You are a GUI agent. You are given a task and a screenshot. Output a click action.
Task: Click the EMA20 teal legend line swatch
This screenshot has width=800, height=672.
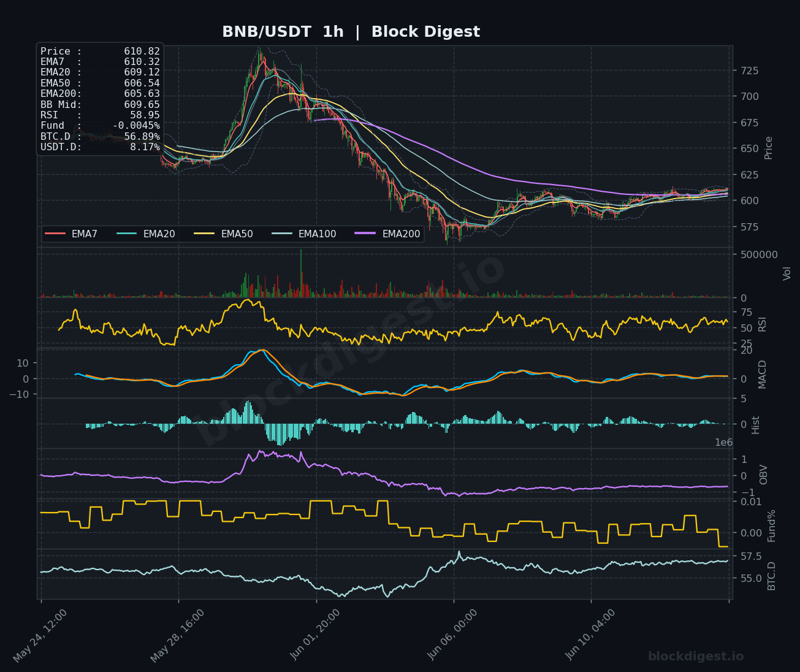pos(127,234)
